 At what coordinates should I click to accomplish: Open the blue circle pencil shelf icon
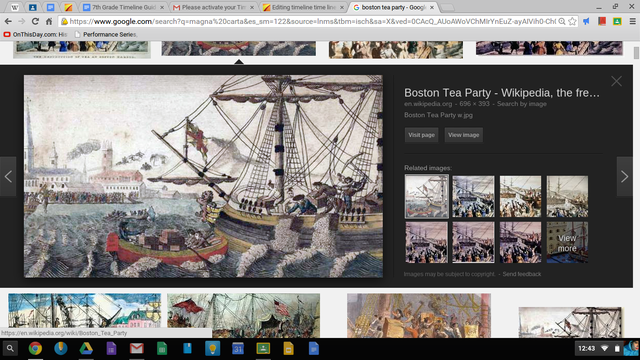pos(60,349)
